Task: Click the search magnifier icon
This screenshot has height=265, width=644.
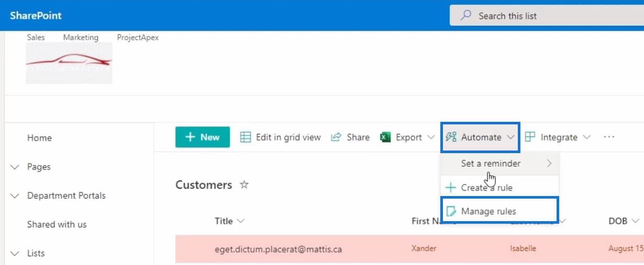Action: click(x=465, y=16)
